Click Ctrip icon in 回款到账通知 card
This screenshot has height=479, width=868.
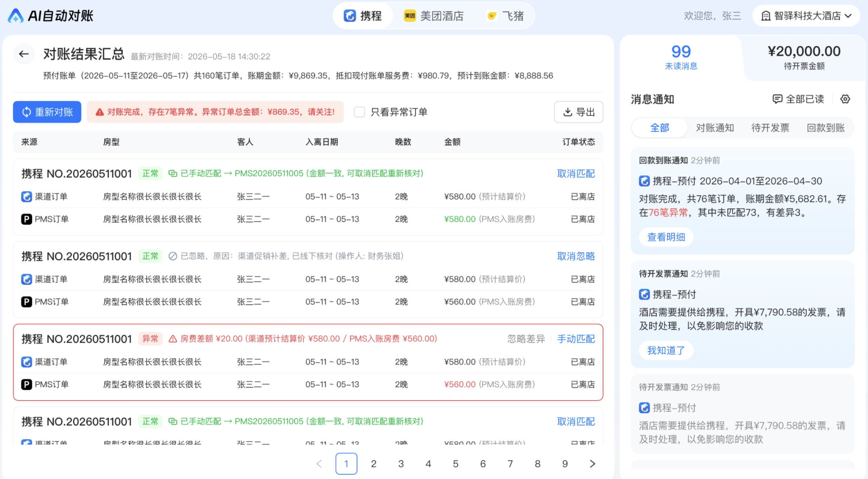point(644,181)
